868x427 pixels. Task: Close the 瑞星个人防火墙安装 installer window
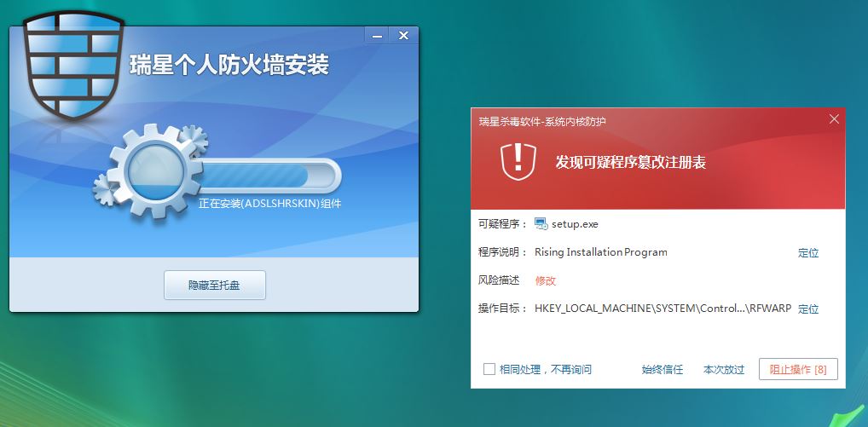pos(403,36)
